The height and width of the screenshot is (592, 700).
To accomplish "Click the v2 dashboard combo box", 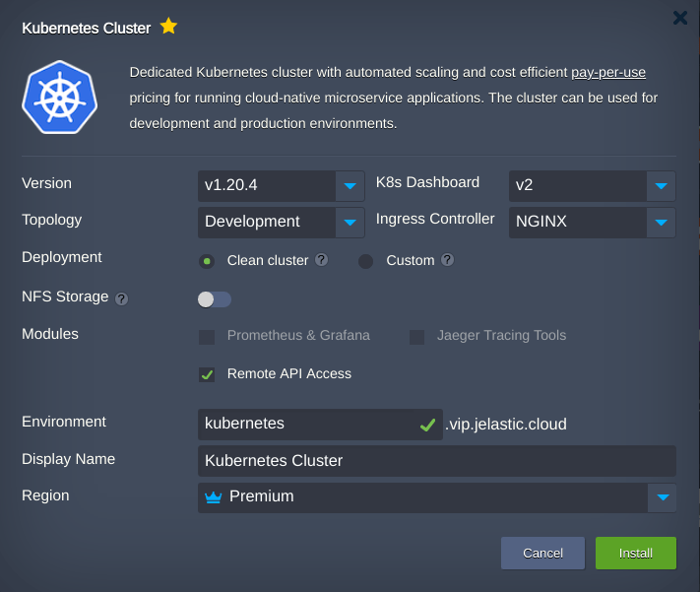I will [x=593, y=186].
